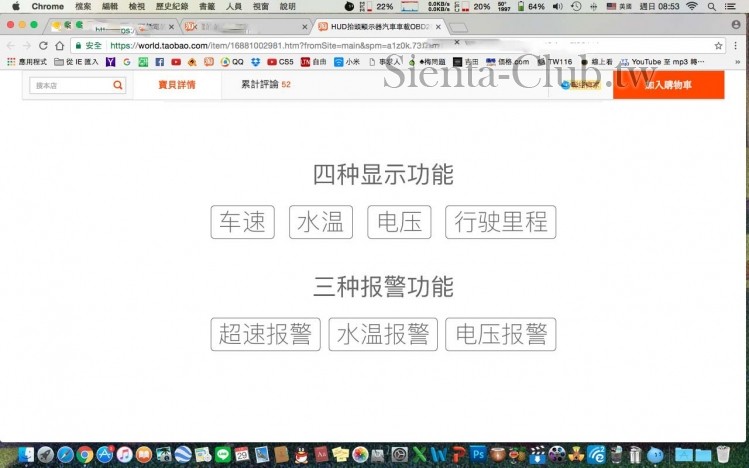Viewport: 749px width, 468px height.
Task: Click the Apple menu icon
Action: (x=15, y=6)
